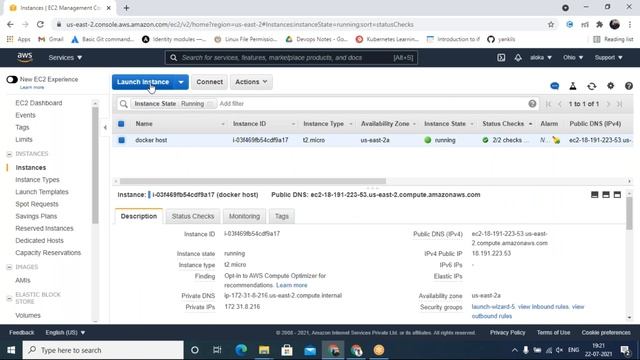Set details pane to small layout icon
The image size is (640, 360).
[595, 195]
